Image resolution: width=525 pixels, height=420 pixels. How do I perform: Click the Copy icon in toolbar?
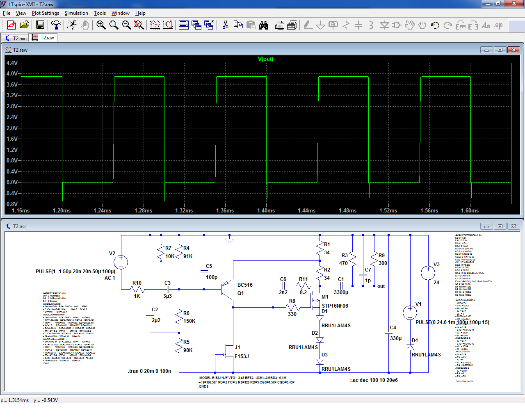[x=238, y=25]
